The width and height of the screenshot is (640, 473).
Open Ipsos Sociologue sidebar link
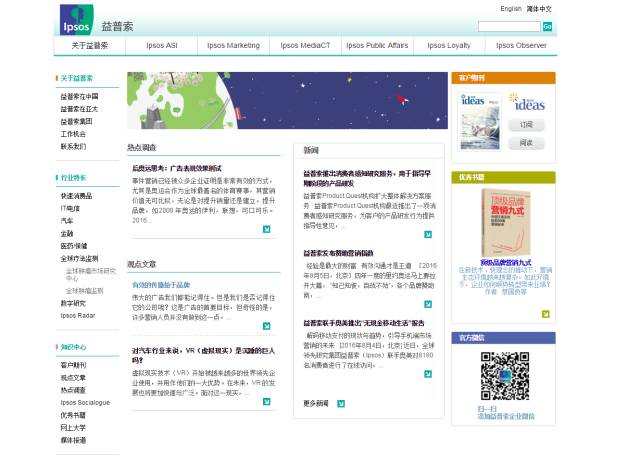tap(85, 402)
